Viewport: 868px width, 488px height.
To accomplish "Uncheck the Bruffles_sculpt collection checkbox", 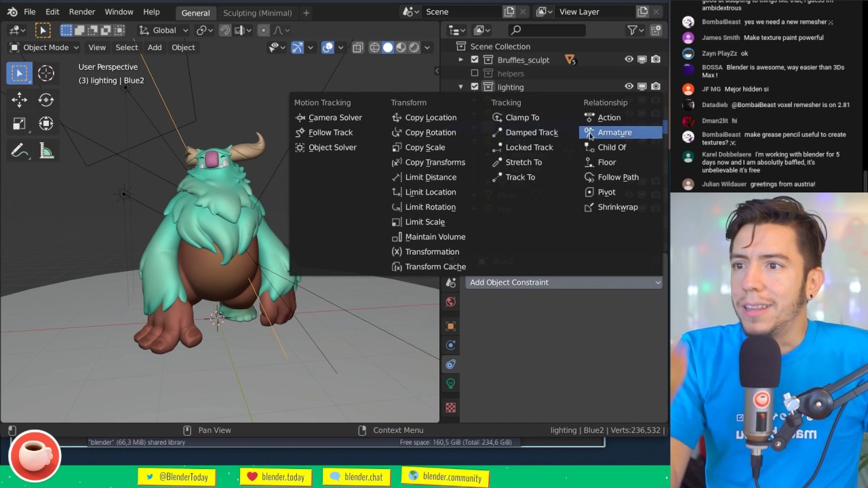I will [x=475, y=60].
